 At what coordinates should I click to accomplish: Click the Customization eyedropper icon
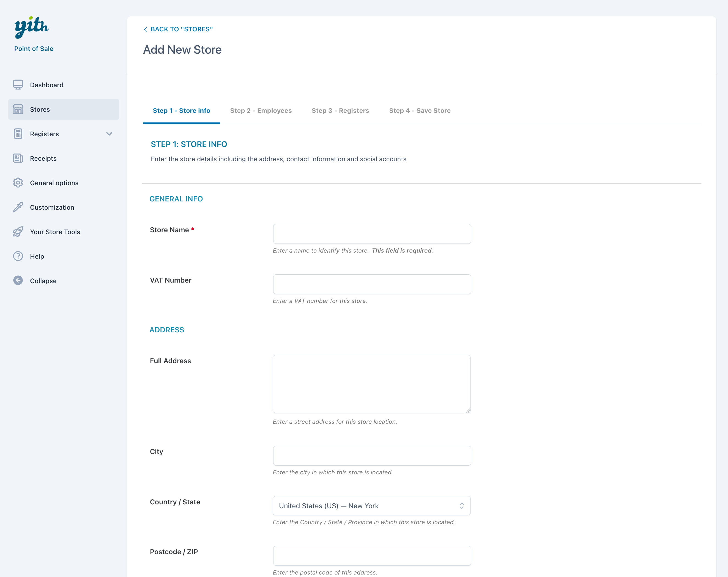pyautogui.click(x=18, y=207)
